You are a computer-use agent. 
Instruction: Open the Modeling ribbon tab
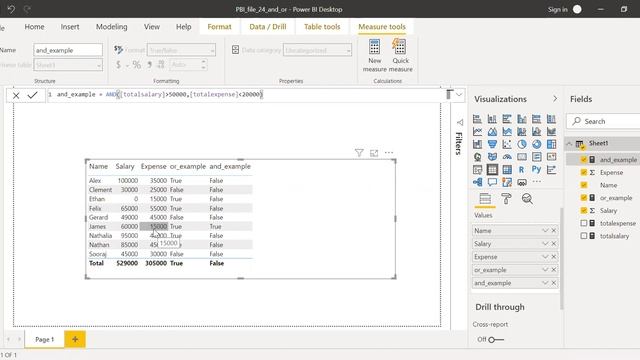point(111,27)
